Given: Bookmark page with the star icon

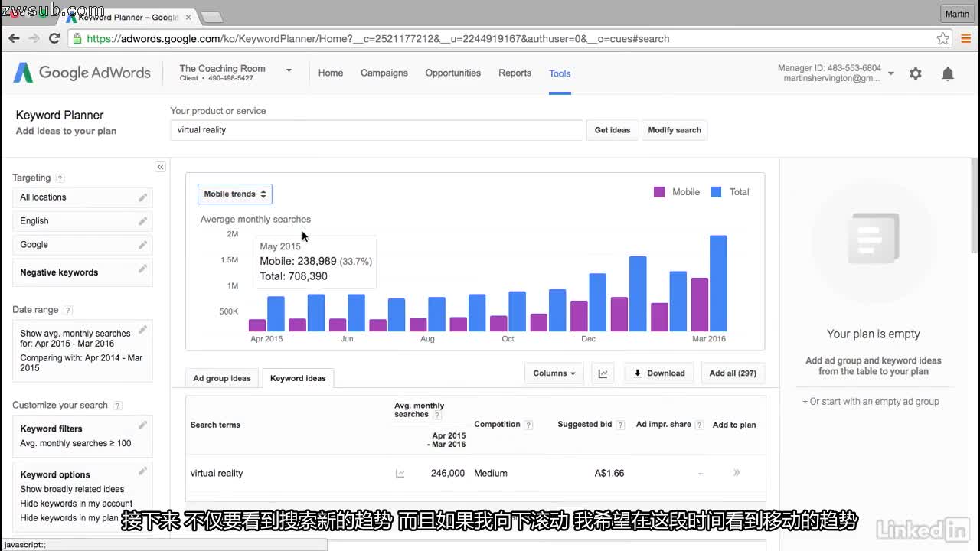Looking at the screenshot, I should pyautogui.click(x=943, y=38).
